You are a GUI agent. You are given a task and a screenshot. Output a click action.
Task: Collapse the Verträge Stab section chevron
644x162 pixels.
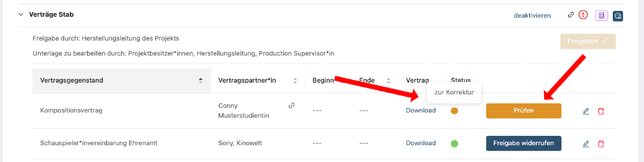tap(21, 14)
